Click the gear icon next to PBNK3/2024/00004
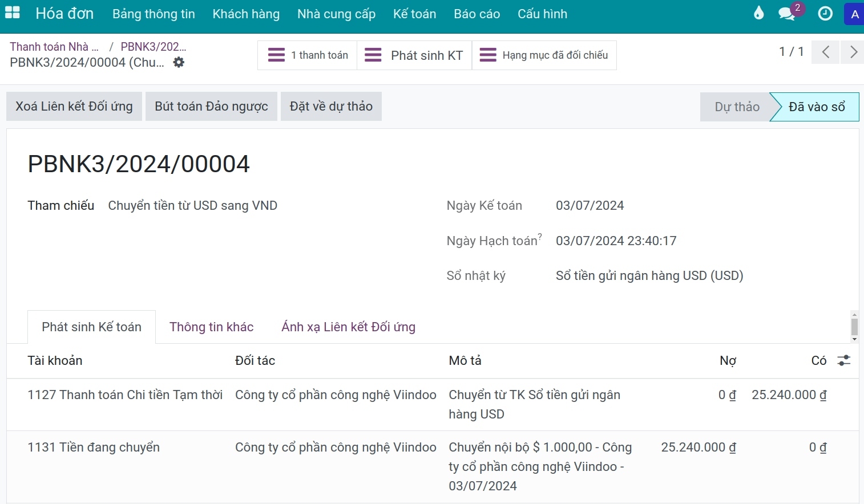864x504 pixels. pos(179,62)
